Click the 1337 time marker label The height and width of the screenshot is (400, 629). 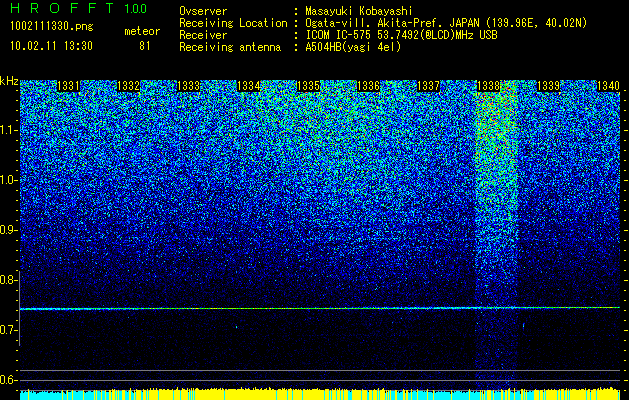point(428,86)
